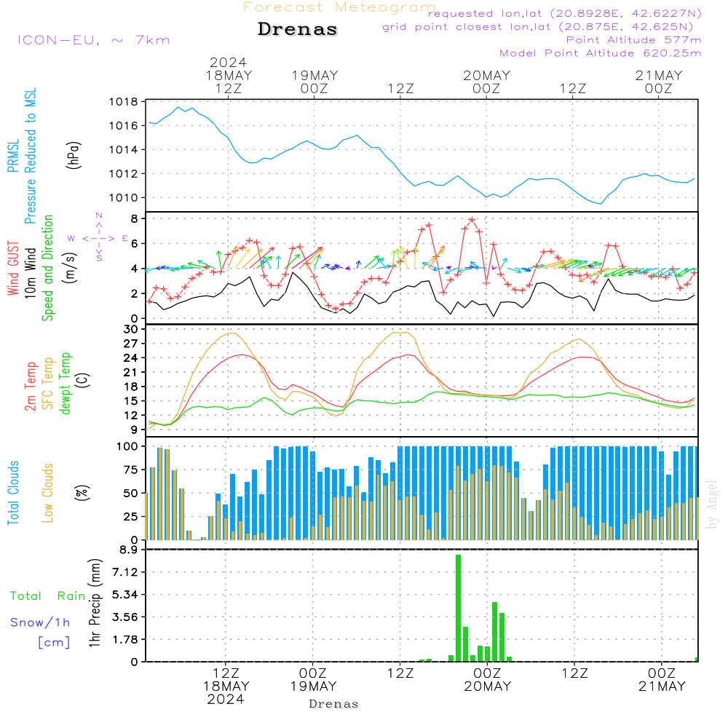Select the 'SFC Temp' orange label
The width and height of the screenshot is (728, 728).
tap(48, 384)
